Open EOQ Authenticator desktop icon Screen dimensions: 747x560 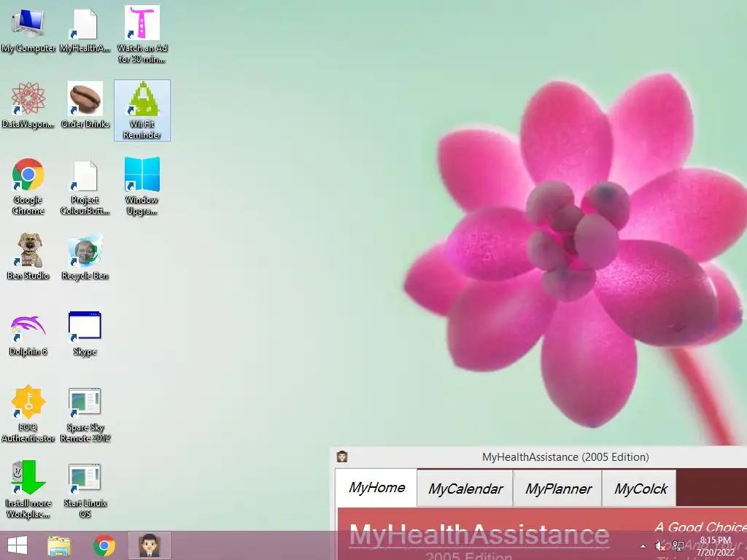(28, 413)
